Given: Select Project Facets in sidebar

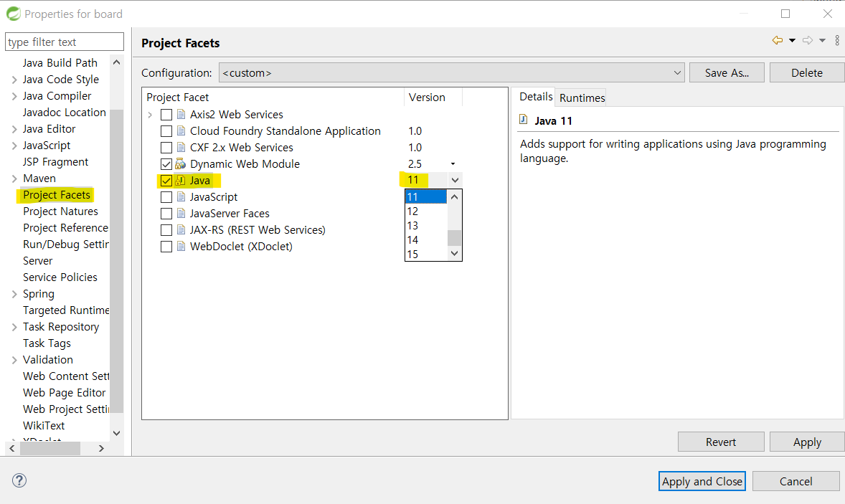Looking at the screenshot, I should coord(57,195).
